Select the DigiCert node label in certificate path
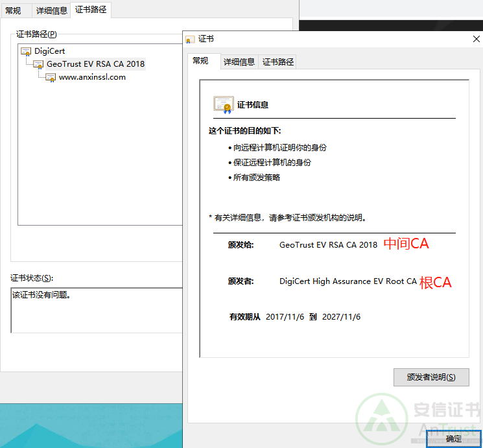The width and height of the screenshot is (483, 448). point(50,51)
